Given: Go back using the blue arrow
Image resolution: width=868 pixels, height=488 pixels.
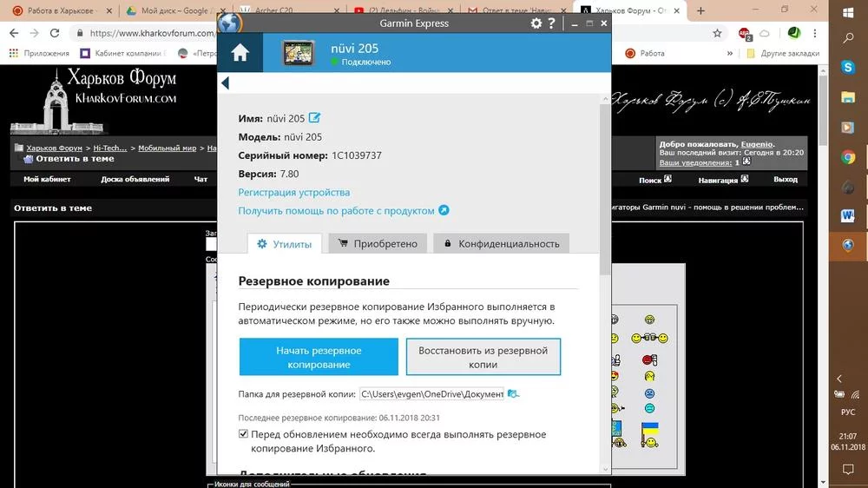Looking at the screenshot, I should point(225,83).
